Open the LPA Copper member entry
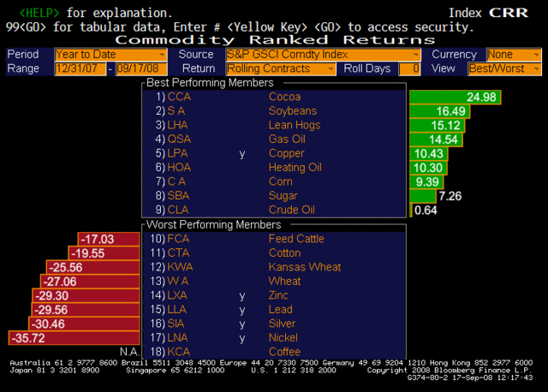548x392 pixels. [180, 153]
